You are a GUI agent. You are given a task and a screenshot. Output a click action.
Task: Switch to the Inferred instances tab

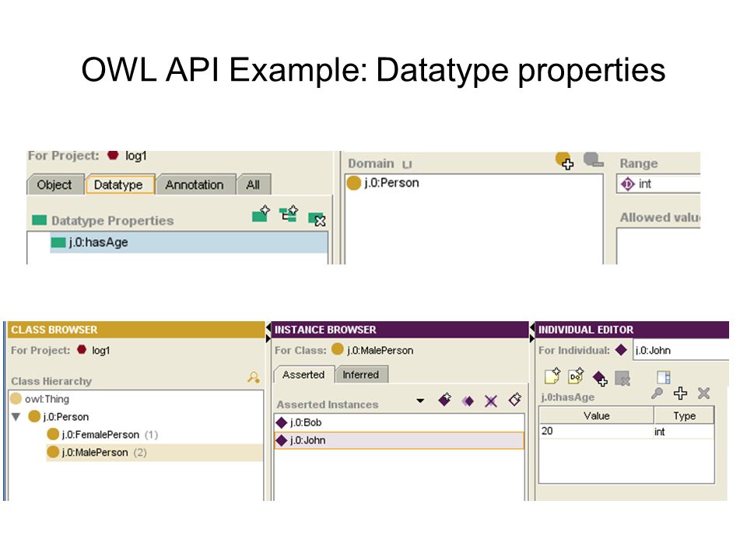[361, 375]
